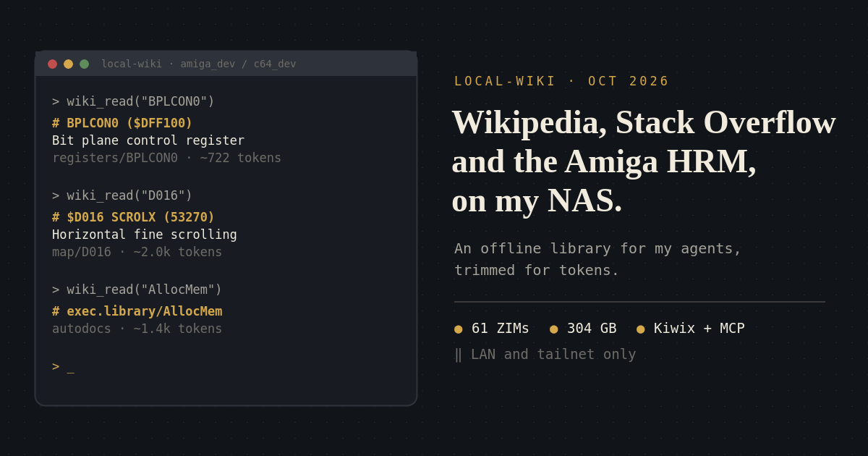The width and height of the screenshot is (868, 456).
Task: Click the yellow bullet before '304 GB'
Action: (554, 329)
